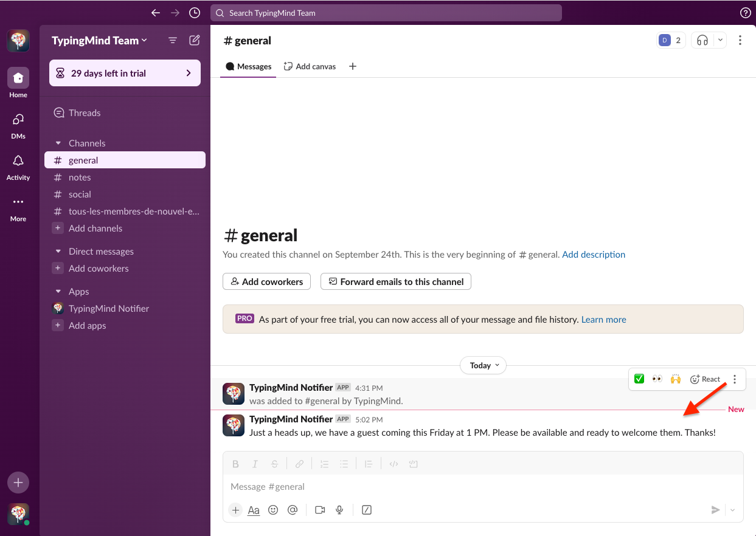Click the Add coworkers button in channel intro
The image size is (756, 536).
[x=267, y=281]
